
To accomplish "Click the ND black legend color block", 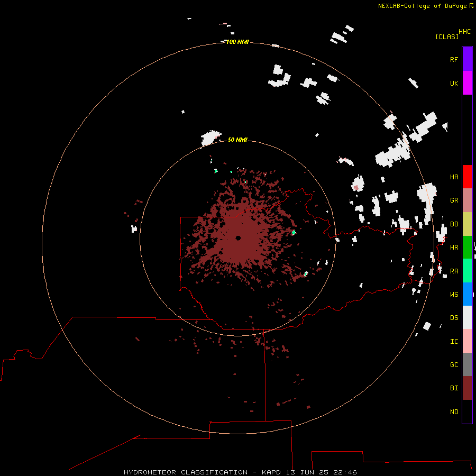I will point(467,411).
